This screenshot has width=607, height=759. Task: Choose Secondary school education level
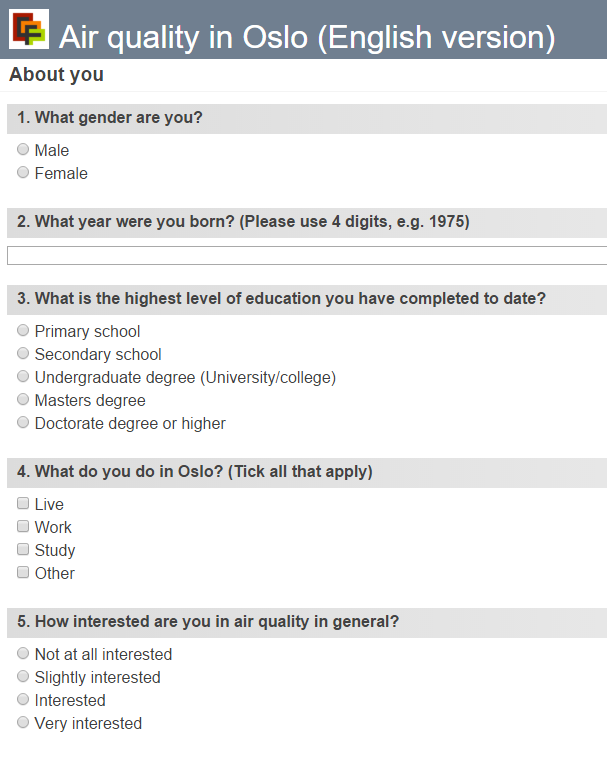[x=23, y=353]
